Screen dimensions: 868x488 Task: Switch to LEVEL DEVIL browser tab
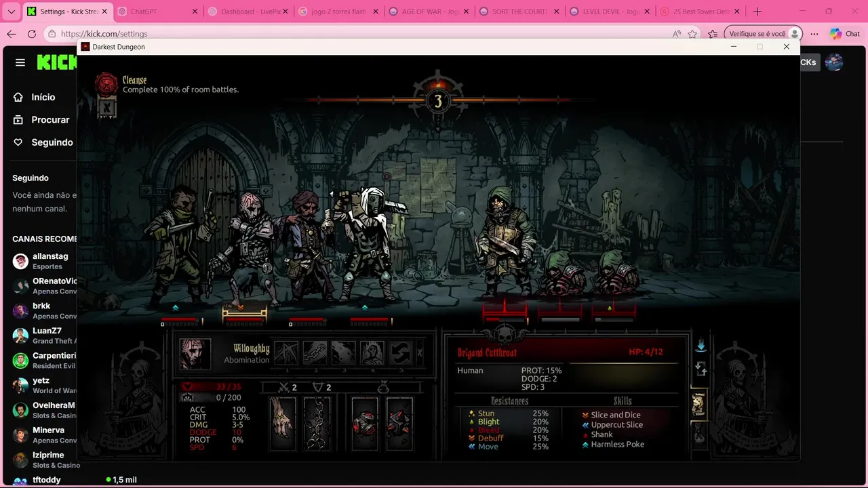coord(608,12)
